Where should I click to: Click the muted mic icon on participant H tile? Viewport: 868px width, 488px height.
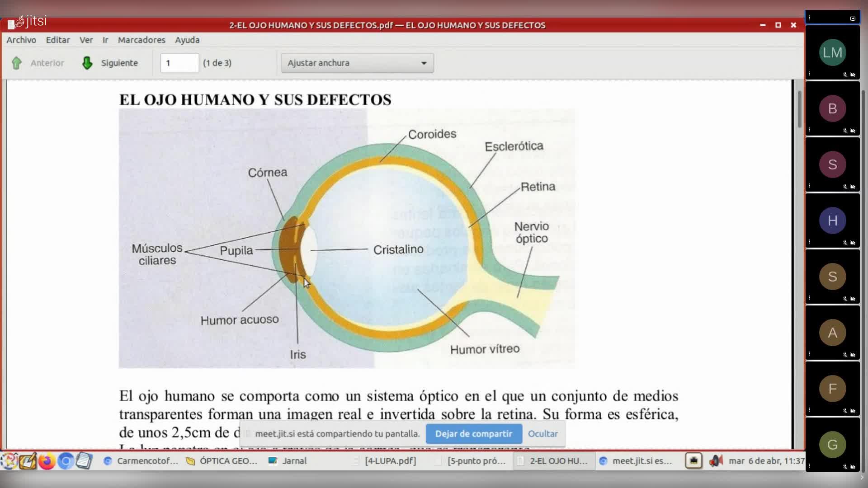tap(845, 243)
